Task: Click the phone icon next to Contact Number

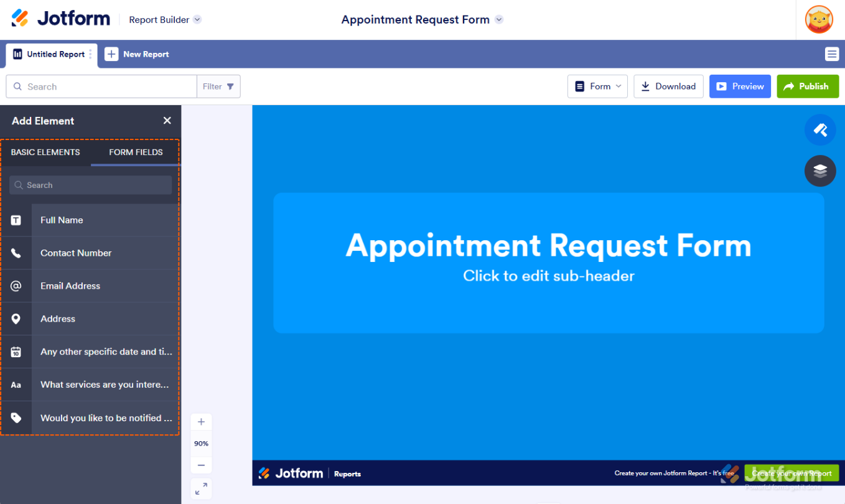Action: [x=16, y=253]
